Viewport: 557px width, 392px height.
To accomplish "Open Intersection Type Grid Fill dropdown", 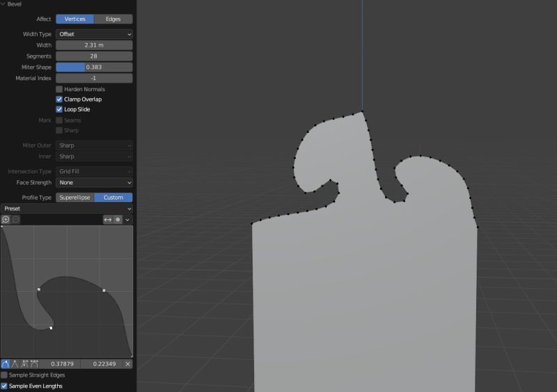I will [x=94, y=171].
